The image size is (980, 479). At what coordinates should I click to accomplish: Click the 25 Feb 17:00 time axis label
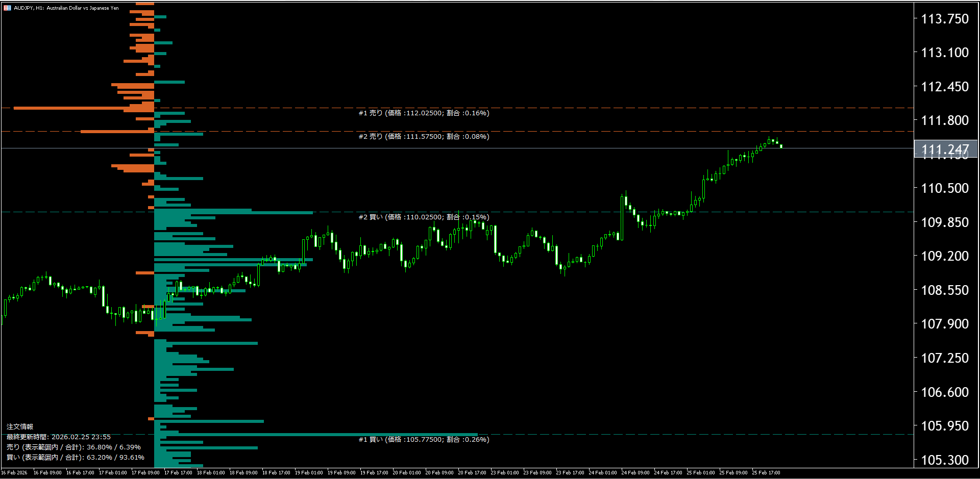[766, 473]
